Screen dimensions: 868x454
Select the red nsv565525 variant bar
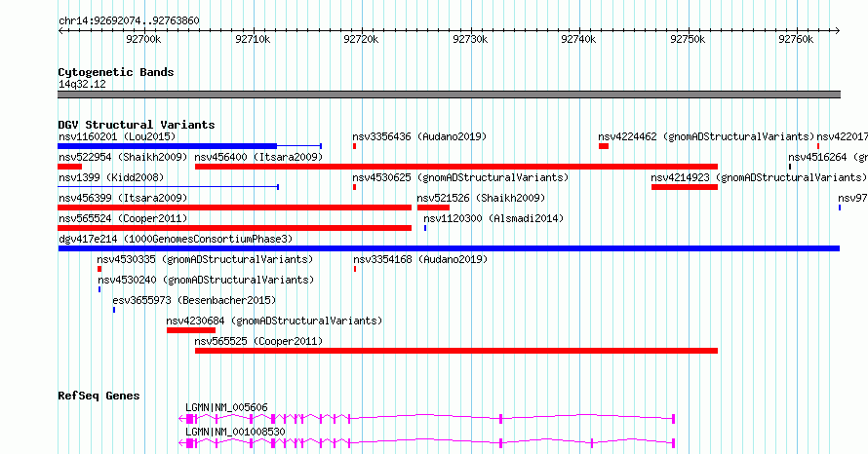coord(456,351)
